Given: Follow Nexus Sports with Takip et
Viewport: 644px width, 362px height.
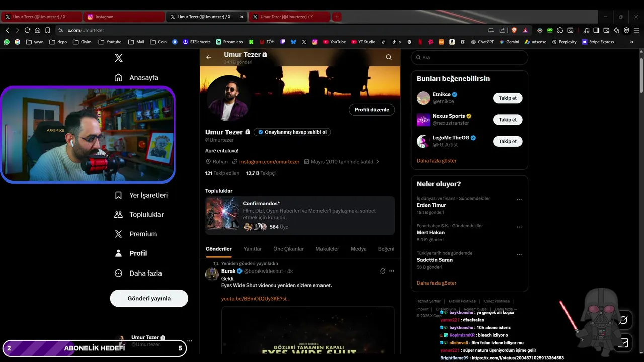Looking at the screenshot, I should pyautogui.click(x=508, y=120).
